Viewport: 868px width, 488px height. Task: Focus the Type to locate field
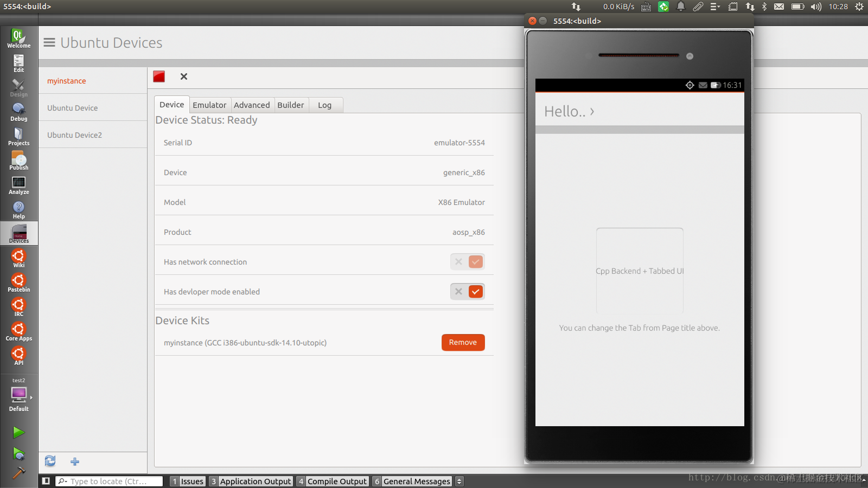click(x=109, y=481)
